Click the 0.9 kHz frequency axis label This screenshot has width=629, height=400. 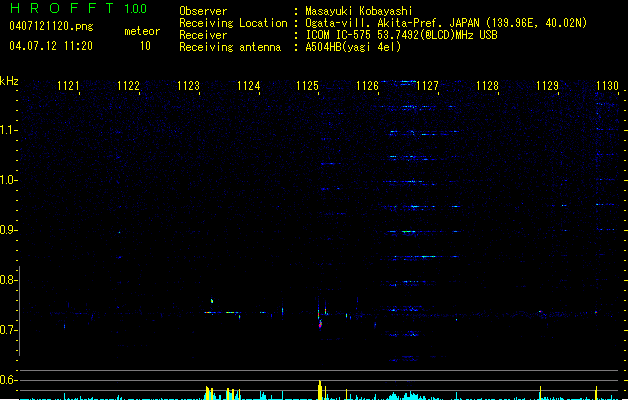[x=8, y=230]
